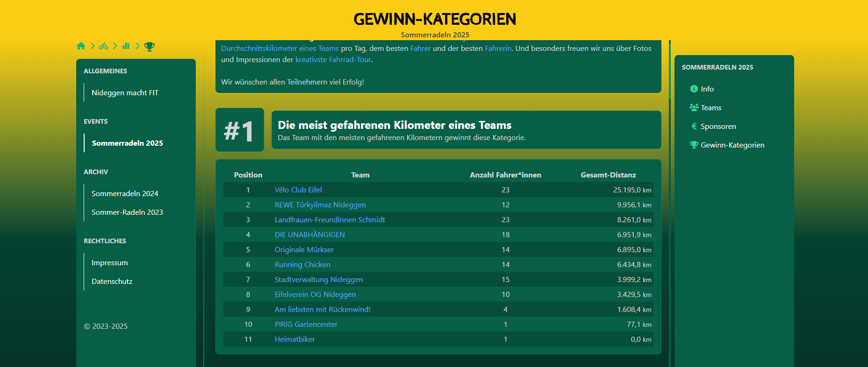Select Sommerradeln 2025 in Events menu
This screenshot has width=868, height=367.
pyautogui.click(x=127, y=143)
